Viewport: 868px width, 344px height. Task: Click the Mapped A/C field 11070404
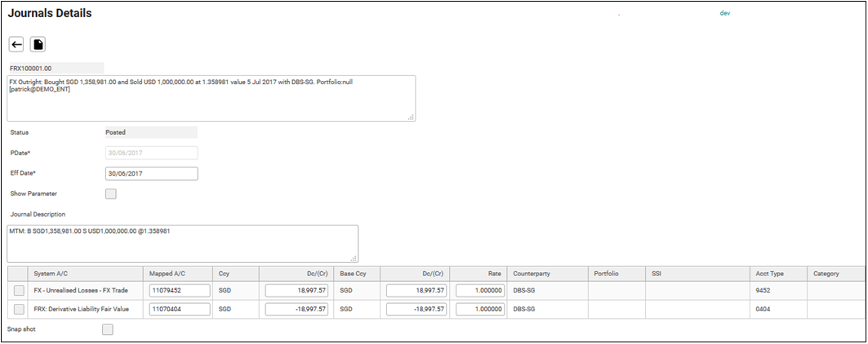[x=180, y=310]
